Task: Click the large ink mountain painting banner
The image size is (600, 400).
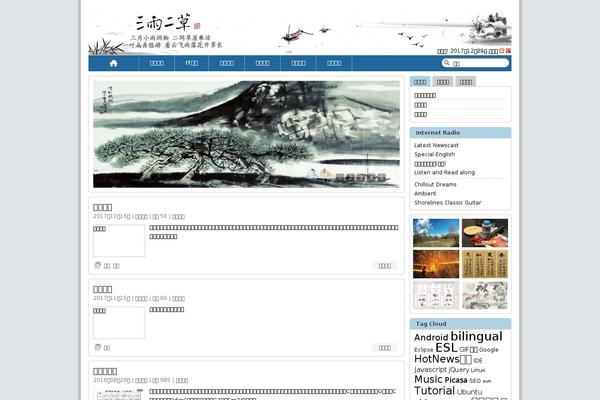Action: [x=246, y=134]
